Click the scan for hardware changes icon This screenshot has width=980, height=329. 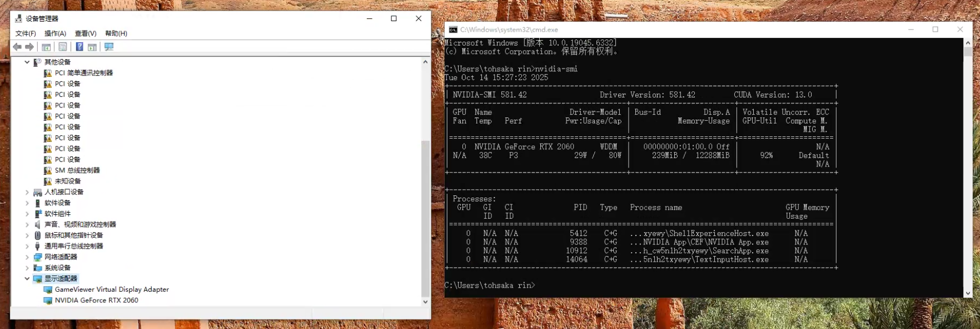coord(109,47)
